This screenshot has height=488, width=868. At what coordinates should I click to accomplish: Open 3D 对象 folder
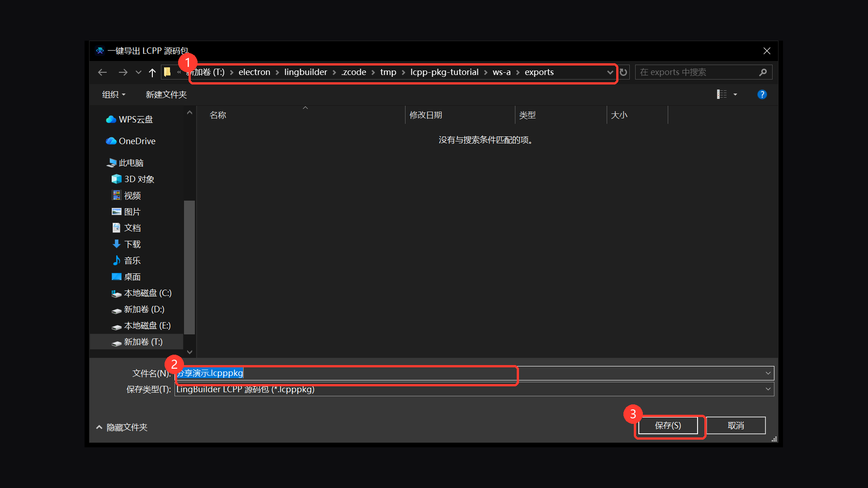133,179
